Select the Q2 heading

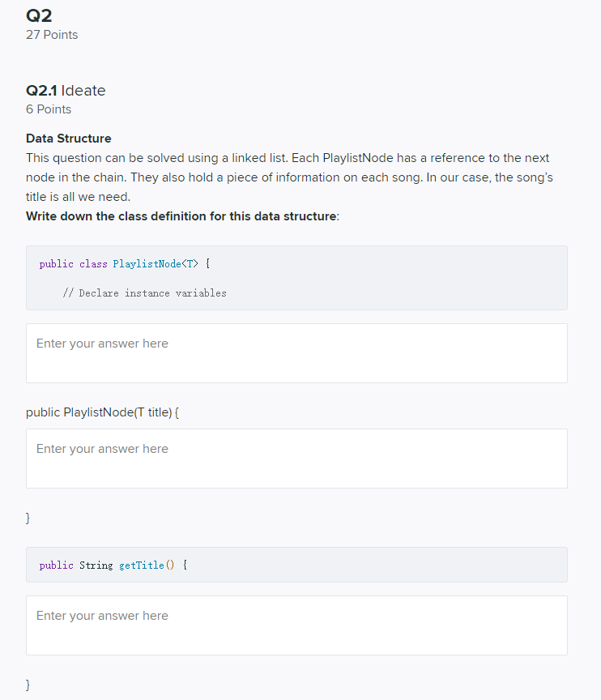tap(37, 13)
